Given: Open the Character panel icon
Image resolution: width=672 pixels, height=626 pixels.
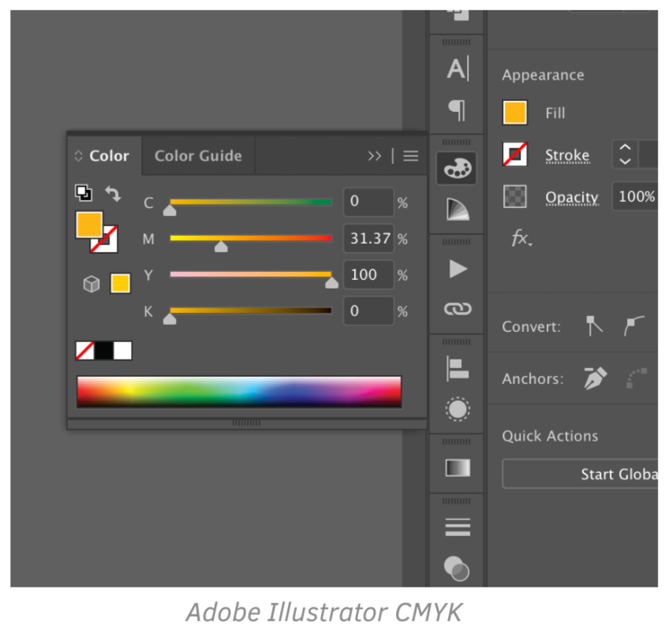Looking at the screenshot, I should point(457,69).
